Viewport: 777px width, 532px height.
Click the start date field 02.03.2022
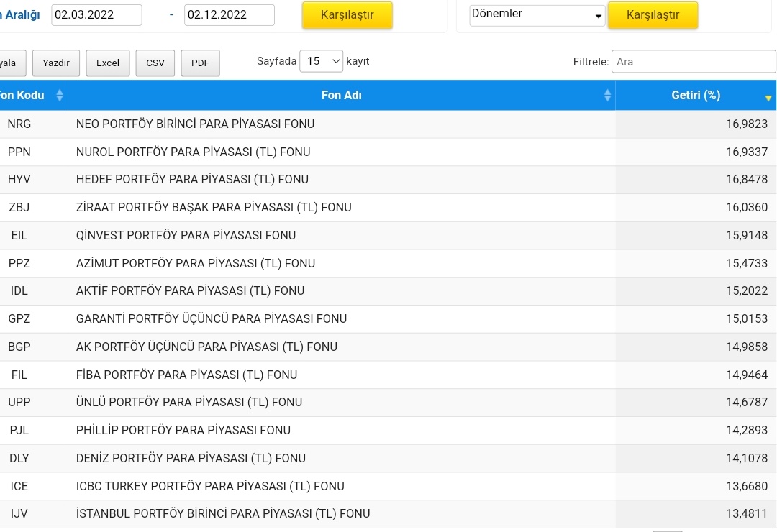click(x=96, y=15)
